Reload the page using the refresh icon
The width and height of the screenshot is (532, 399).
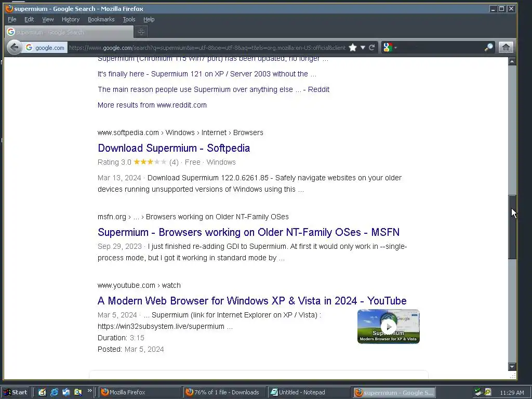(372, 47)
